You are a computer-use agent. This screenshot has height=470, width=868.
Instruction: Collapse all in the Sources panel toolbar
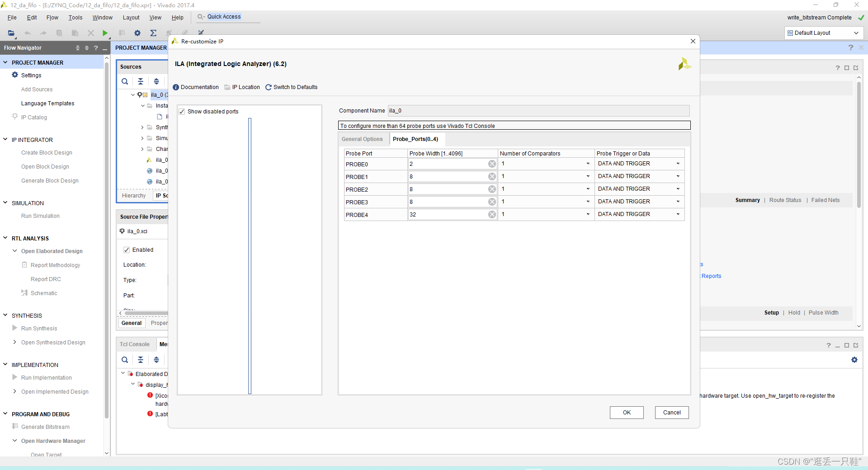141,81
